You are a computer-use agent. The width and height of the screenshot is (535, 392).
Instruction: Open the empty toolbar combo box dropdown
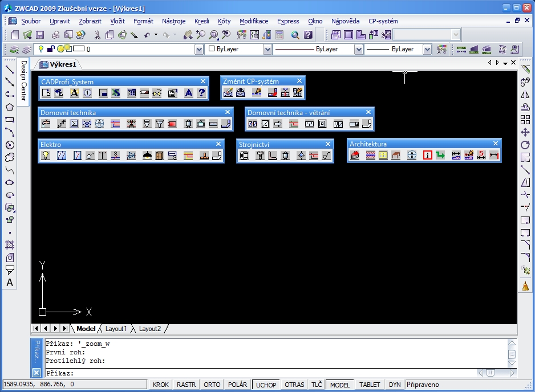click(456, 34)
